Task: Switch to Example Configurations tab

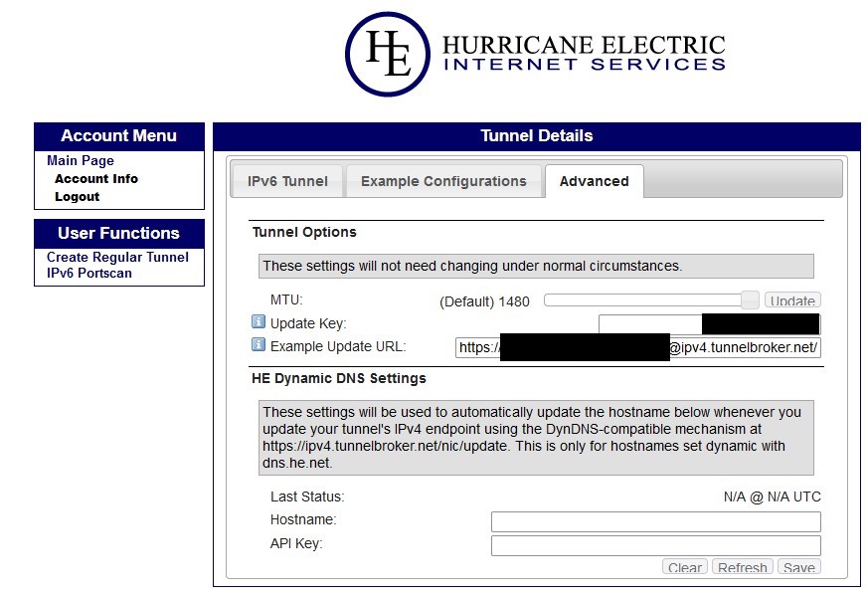Action: 443,181
